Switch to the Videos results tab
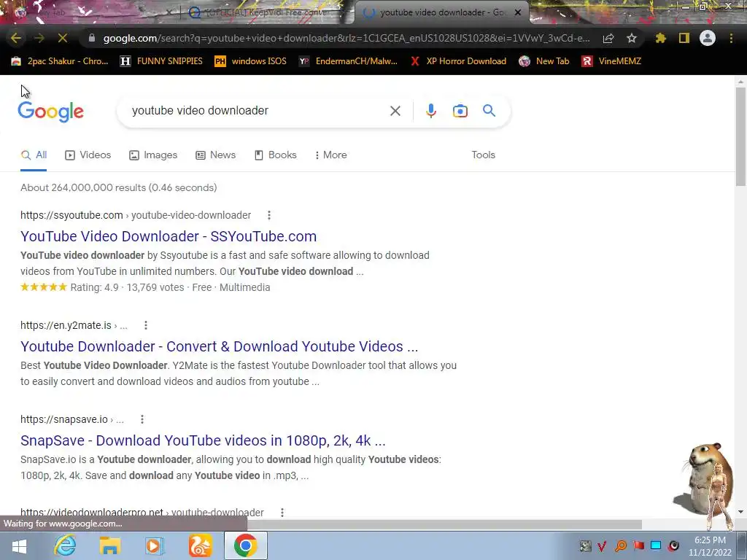 pyautogui.click(x=88, y=155)
